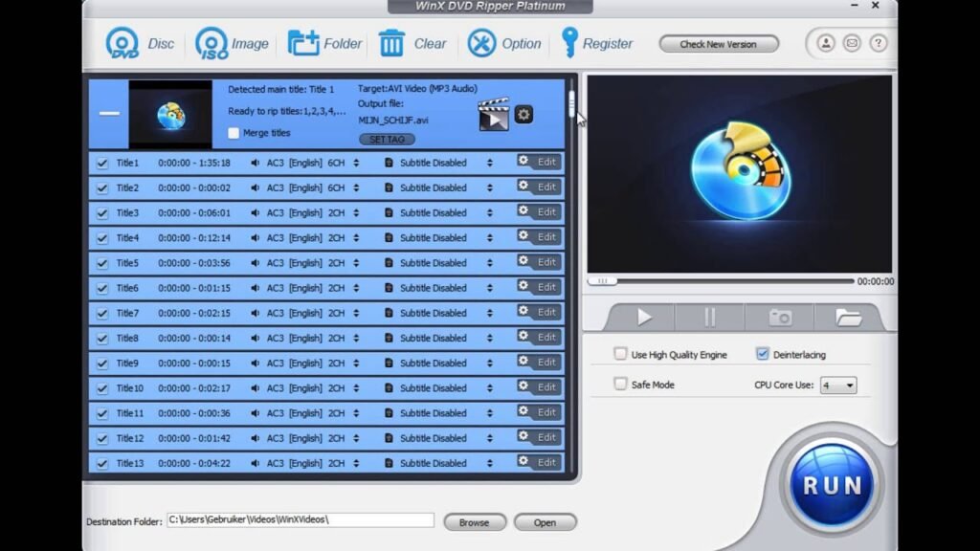Click the Title1 speaker audio icon
This screenshot has height=551, width=980.
coord(255,163)
